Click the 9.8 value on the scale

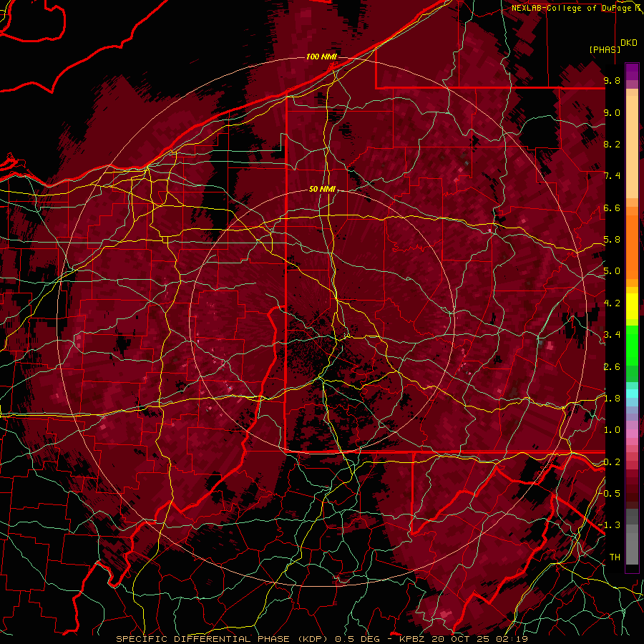(x=612, y=80)
